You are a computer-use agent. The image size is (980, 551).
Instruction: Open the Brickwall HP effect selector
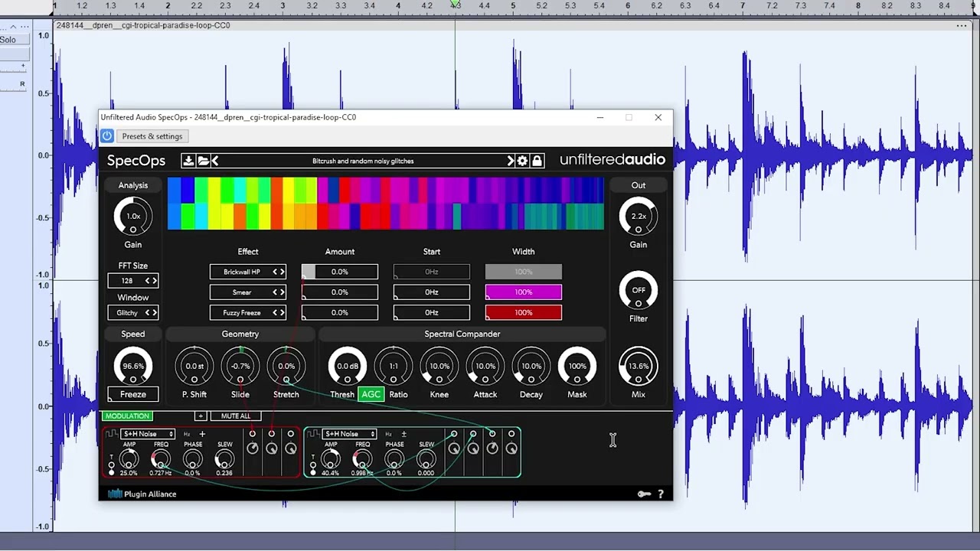click(x=248, y=272)
